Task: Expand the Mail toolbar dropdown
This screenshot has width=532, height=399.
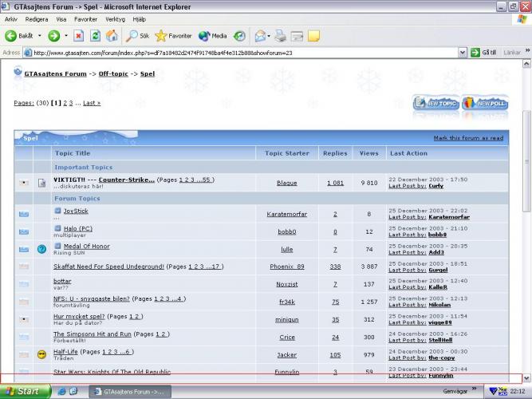Action: coord(269,36)
